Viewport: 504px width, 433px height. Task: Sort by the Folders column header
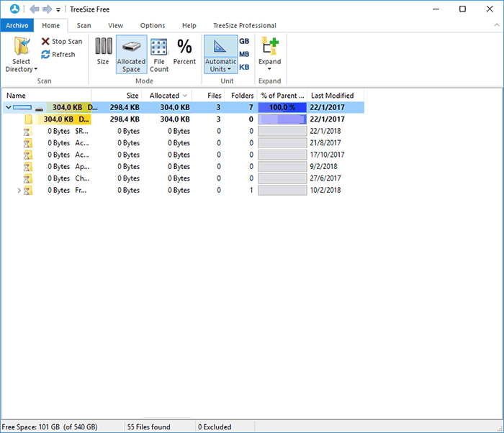[240, 96]
